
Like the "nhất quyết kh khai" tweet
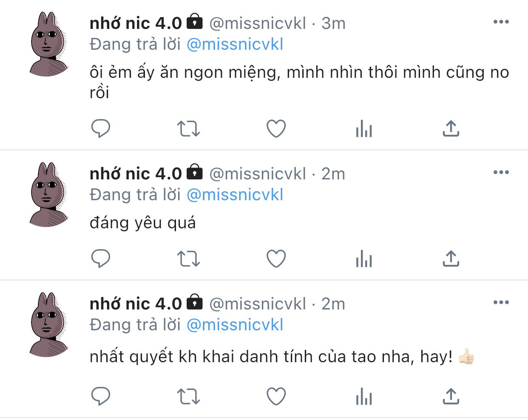pos(276,397)
